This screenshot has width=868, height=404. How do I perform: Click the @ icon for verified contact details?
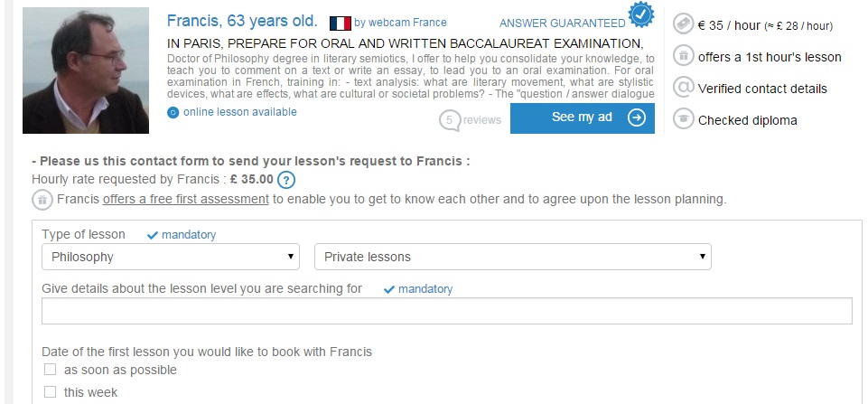[683, 88]
